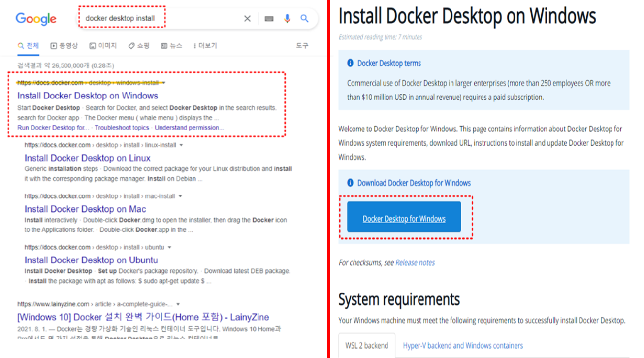
Task: Expand dropdown arrow next to ubuntu URL
Action: click(169, 248)
